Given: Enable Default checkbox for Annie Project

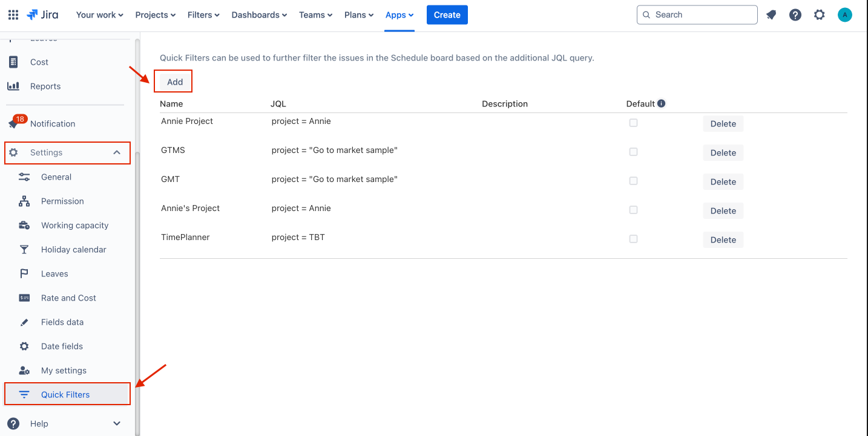Looking at the screenshot, I should (x=633, y=123).
